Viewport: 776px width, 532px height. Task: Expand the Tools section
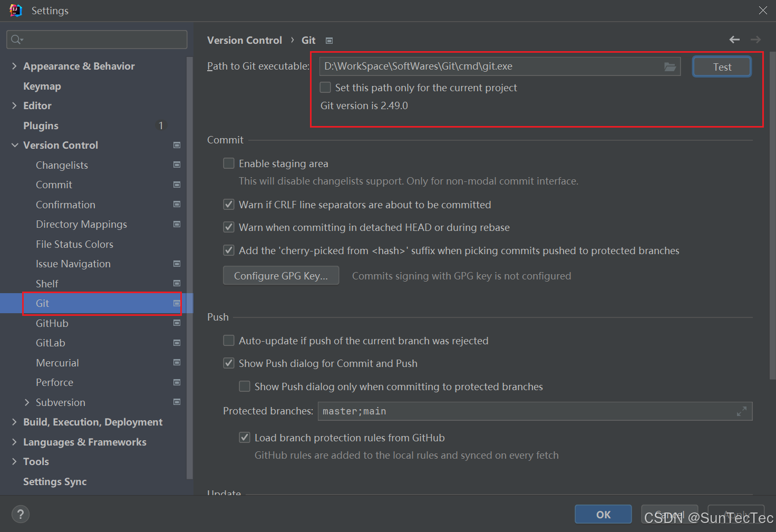point(14,461)
